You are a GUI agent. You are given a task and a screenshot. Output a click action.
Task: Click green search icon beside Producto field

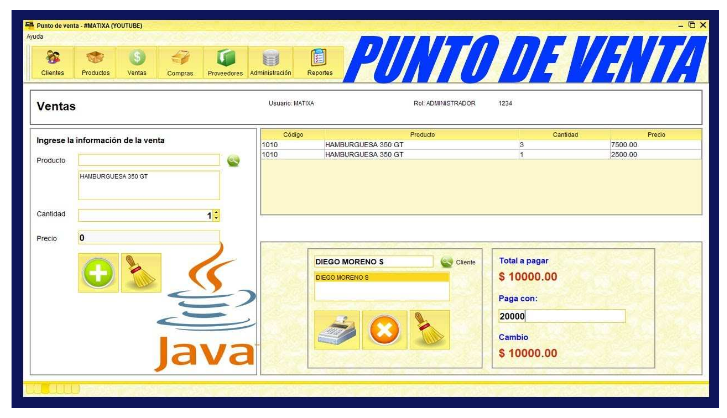pyautogui.click(x=233, y=160)
